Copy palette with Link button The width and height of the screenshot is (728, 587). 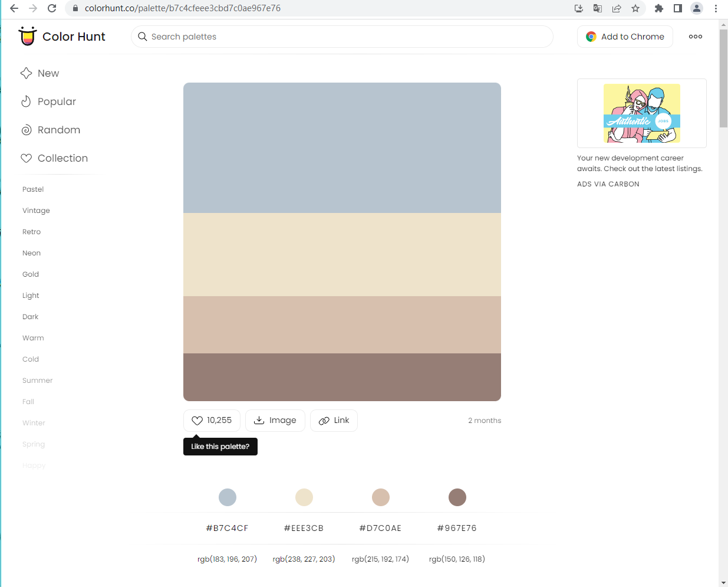point(334,421)
